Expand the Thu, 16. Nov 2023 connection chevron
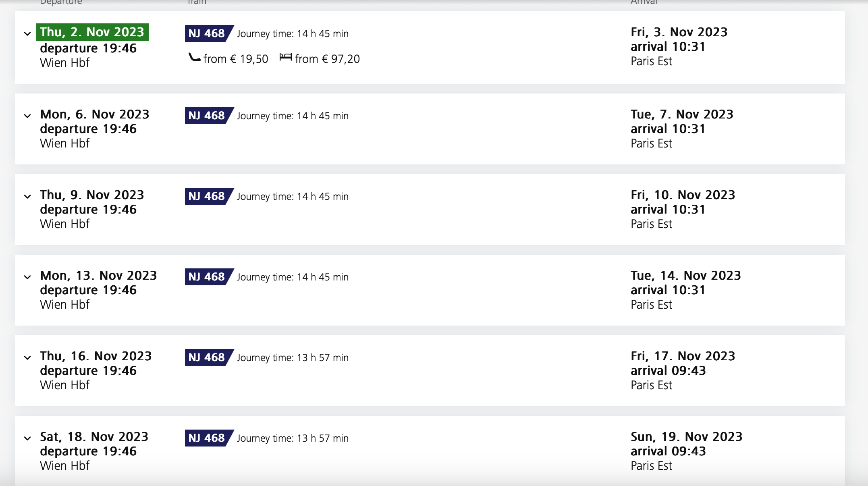Viewport: 868px width, 486px height. [x=27, y=358]
